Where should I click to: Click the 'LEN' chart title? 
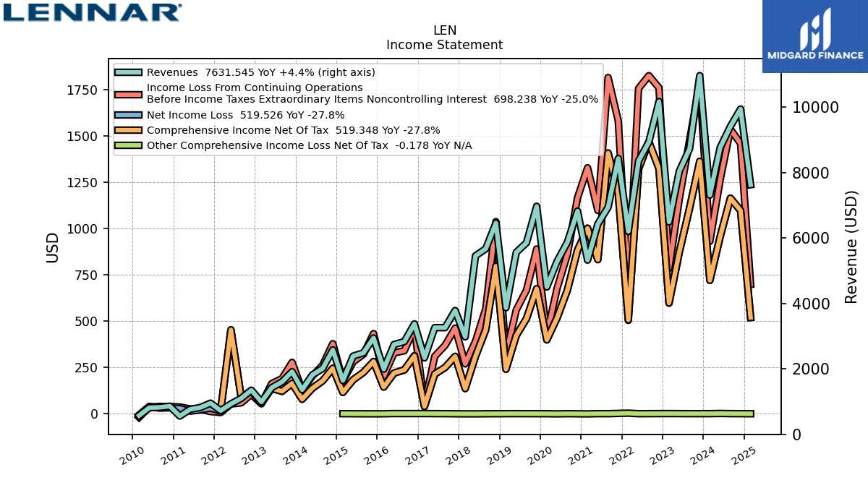(x=445, y=30)
